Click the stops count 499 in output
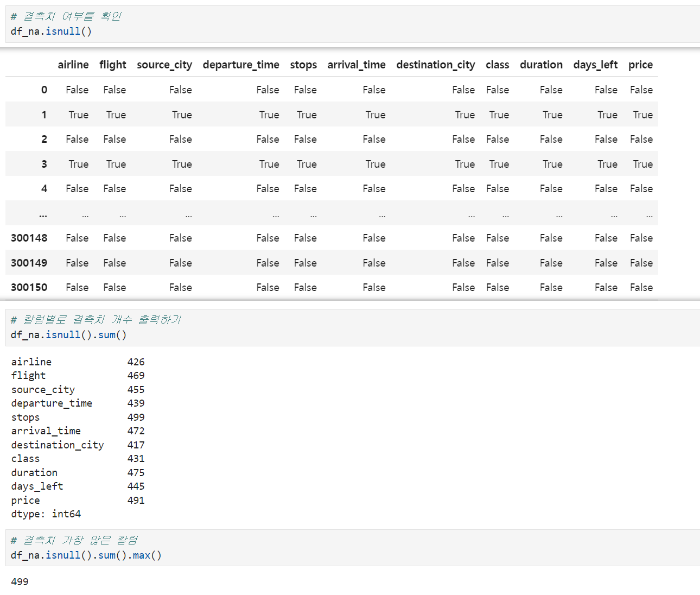Image resolution: width=700 pixels, height=595 pixels. point(136,417)
